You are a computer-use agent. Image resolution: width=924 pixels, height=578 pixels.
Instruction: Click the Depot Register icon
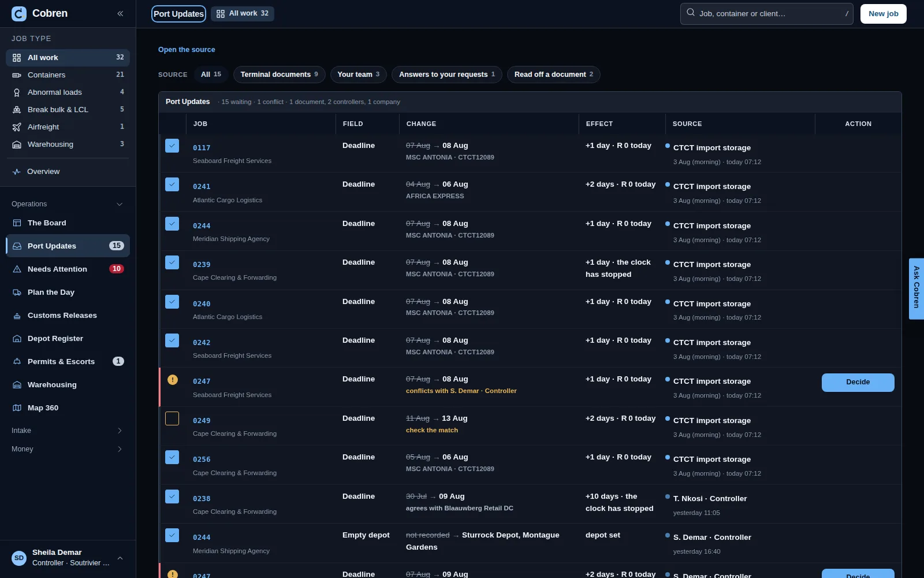click(x=17, y=339)
